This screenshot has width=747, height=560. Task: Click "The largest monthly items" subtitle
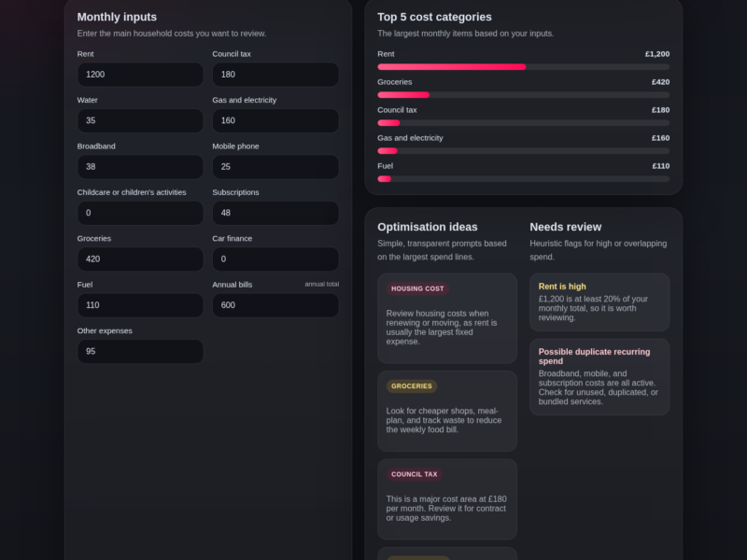coord(465,34)
